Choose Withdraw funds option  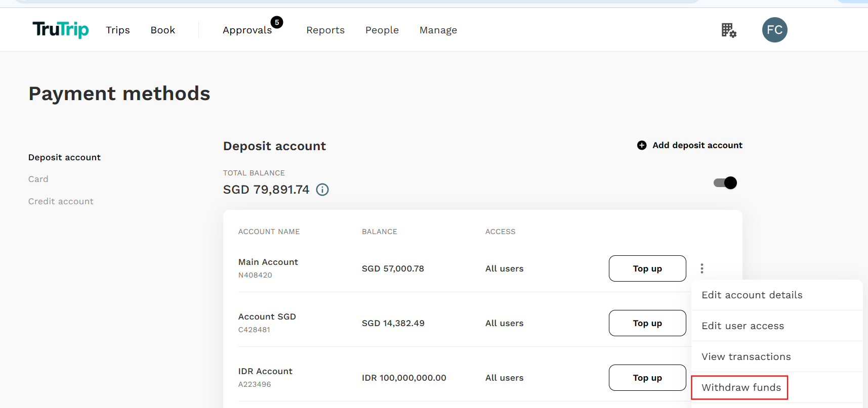click(777, 387)
